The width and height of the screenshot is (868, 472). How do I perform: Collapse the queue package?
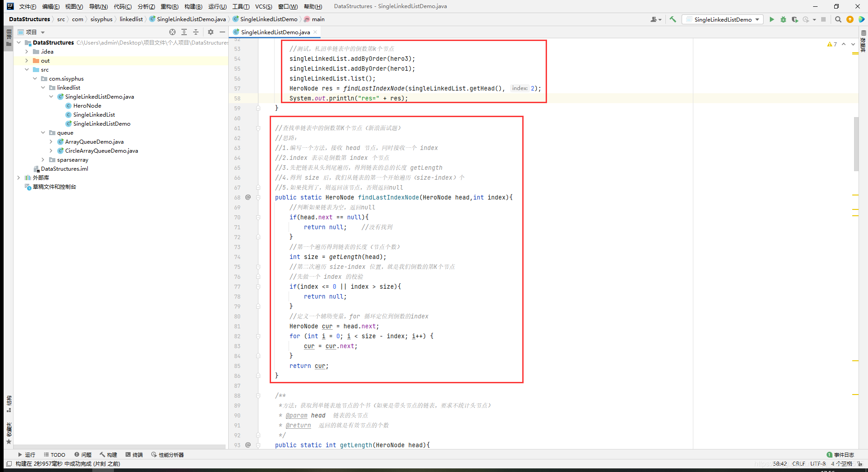pyautogui.click(x=43, y=133)
